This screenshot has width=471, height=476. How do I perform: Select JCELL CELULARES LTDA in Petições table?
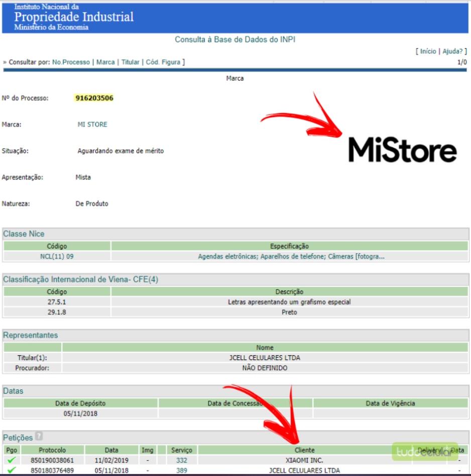pos(304,470)
